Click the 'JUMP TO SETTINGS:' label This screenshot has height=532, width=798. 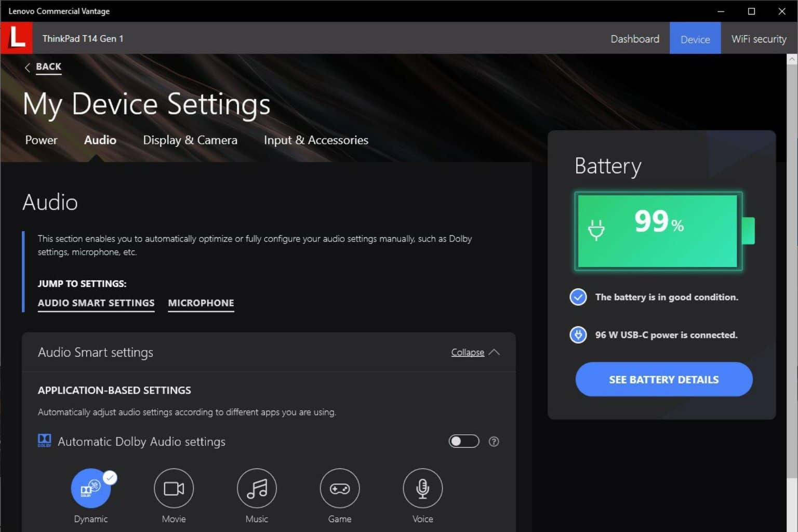click(82, 284)
